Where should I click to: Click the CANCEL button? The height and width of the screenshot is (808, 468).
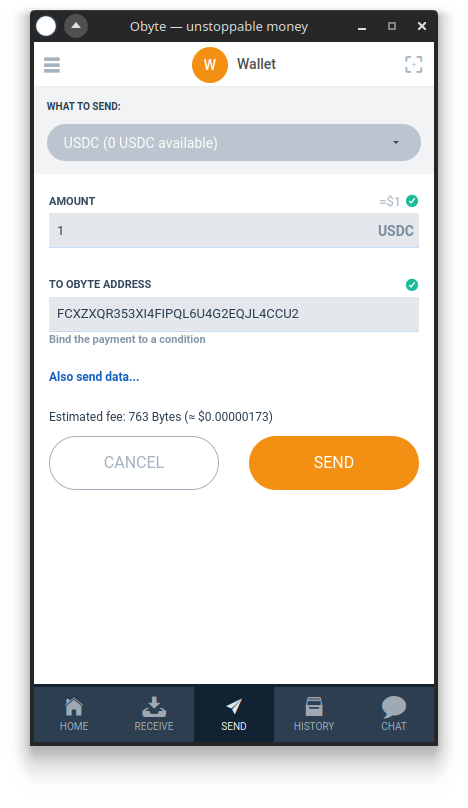[x=134, y=463]
